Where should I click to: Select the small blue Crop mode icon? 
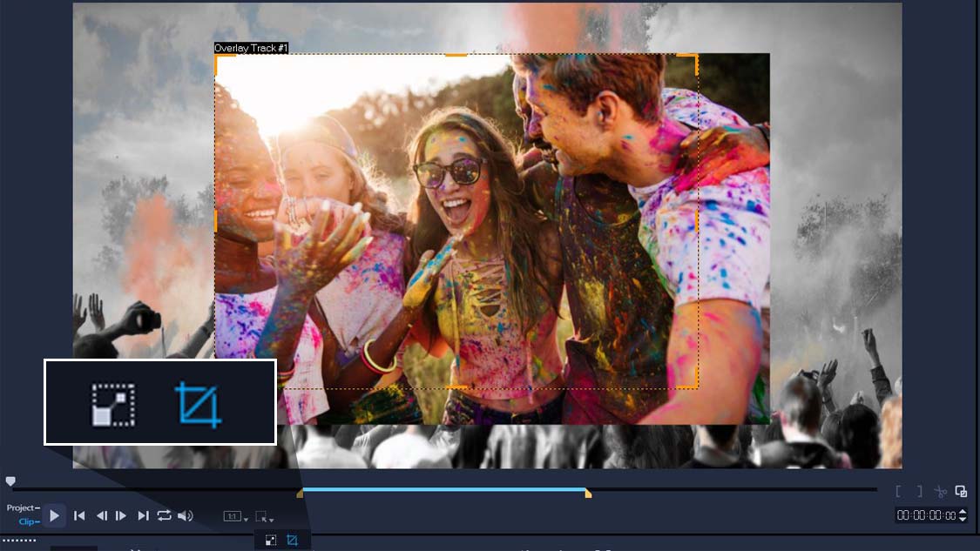click(292, 541)
